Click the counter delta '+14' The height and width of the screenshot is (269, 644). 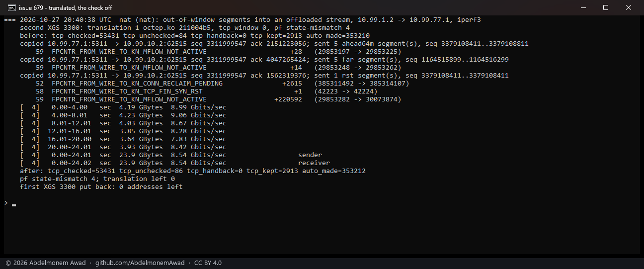[296, 68]
